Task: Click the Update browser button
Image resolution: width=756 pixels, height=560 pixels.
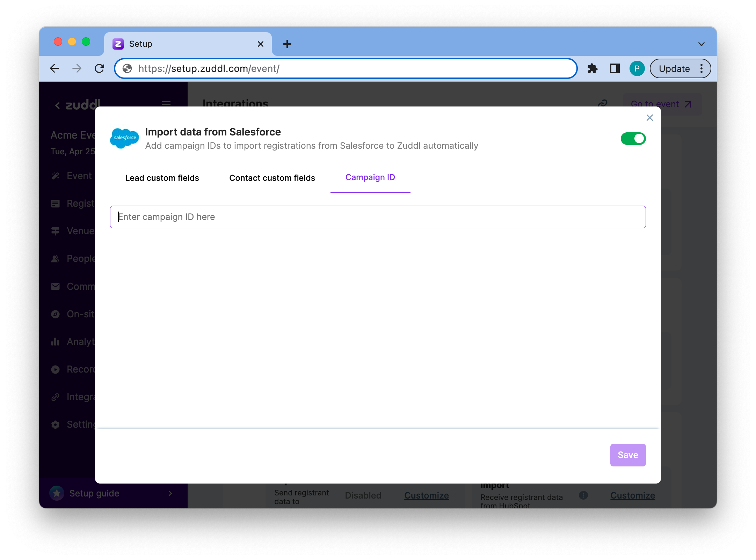Action: coord(674,68)
